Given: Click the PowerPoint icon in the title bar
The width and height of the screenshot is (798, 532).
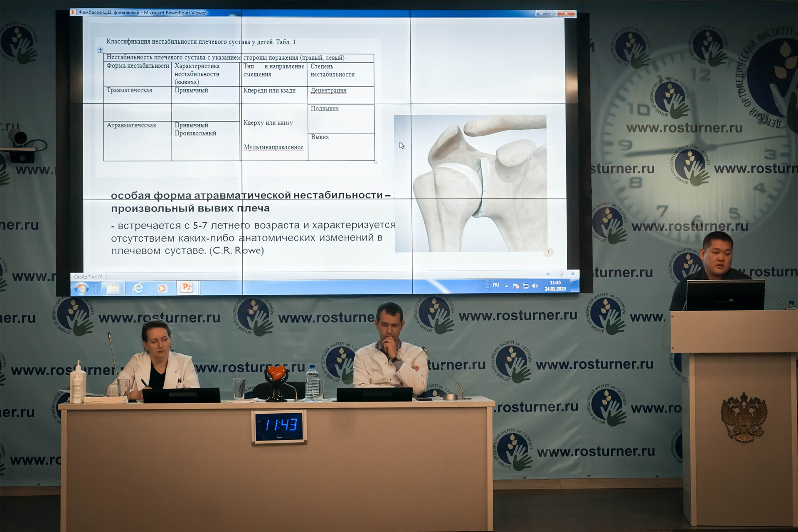Looking at the screenshot, I should [x=73, y=12].
